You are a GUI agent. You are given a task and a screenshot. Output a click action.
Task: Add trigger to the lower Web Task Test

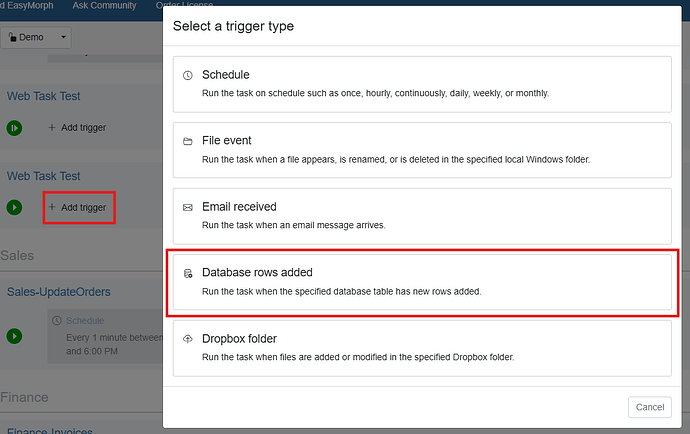(77, 207)
